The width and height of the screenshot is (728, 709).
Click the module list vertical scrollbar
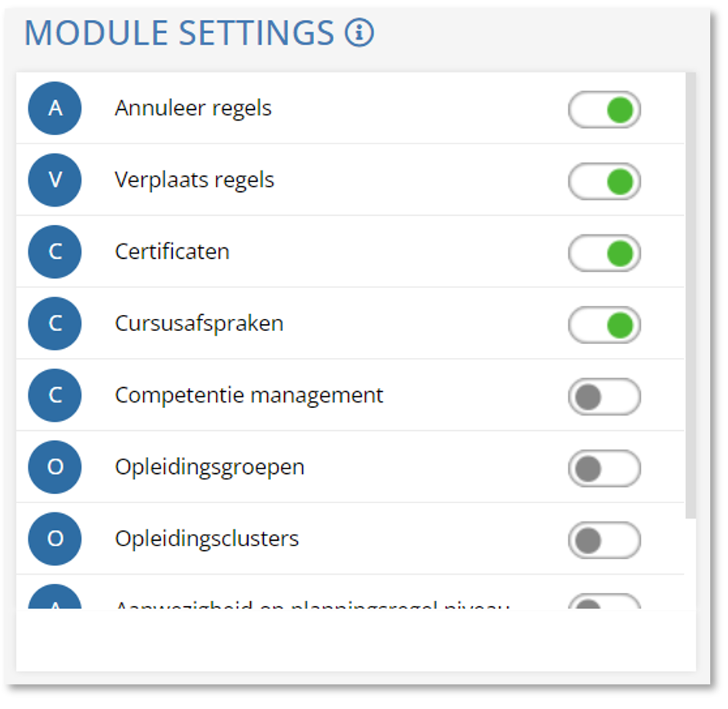[x=690, y=292]
